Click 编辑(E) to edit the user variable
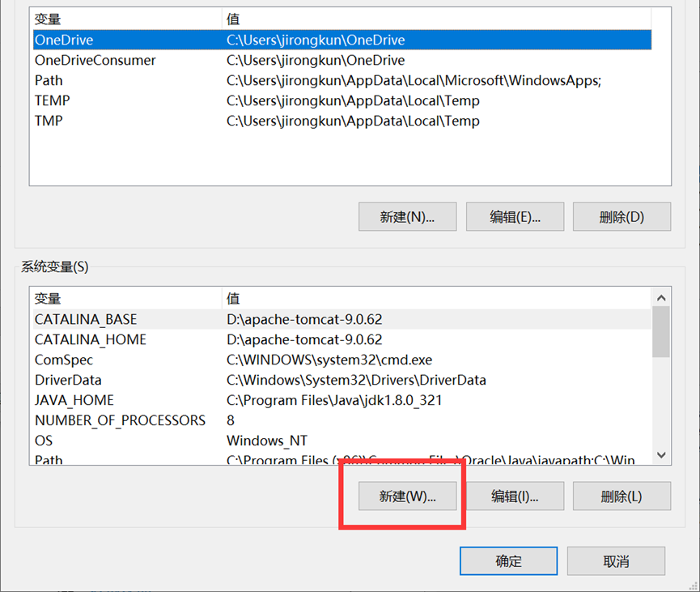Screen dimensions: 700x592 515,216
